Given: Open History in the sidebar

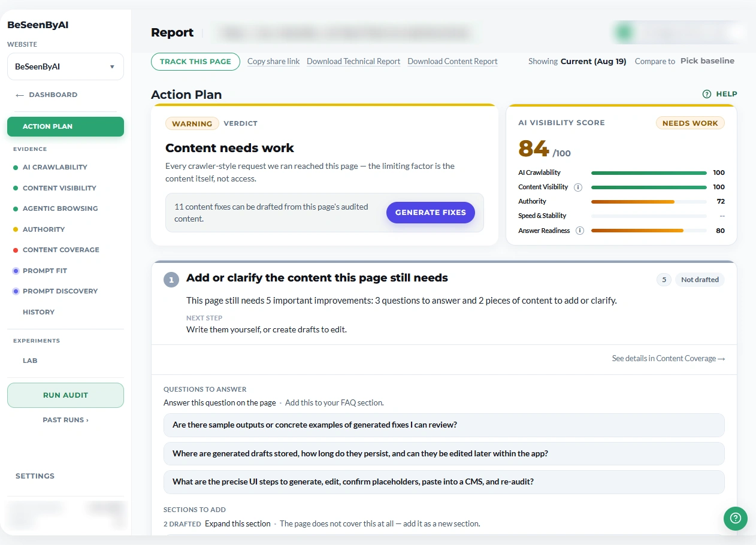Looking at the screenshot, I should pos(38,312).
